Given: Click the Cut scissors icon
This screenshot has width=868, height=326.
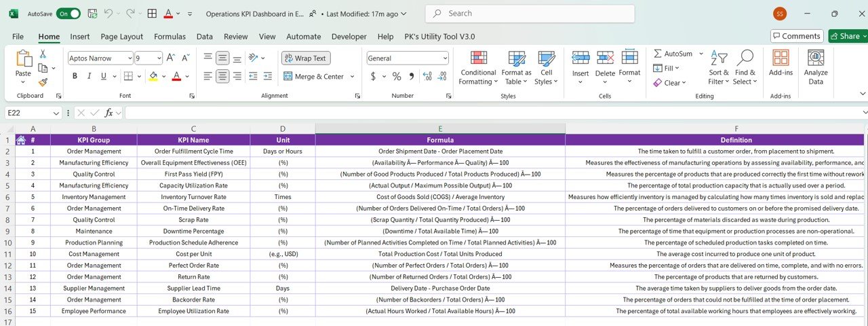Looking at the screenshot, I should pyautogui.click(x=43, y=54).
